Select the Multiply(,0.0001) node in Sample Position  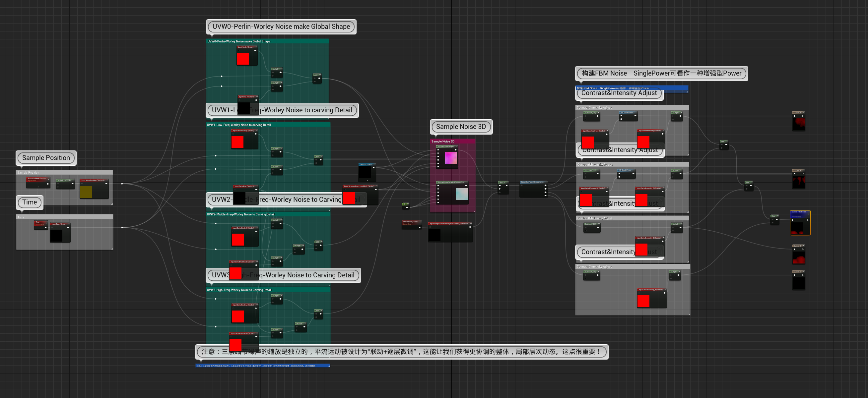pos(64,180)
